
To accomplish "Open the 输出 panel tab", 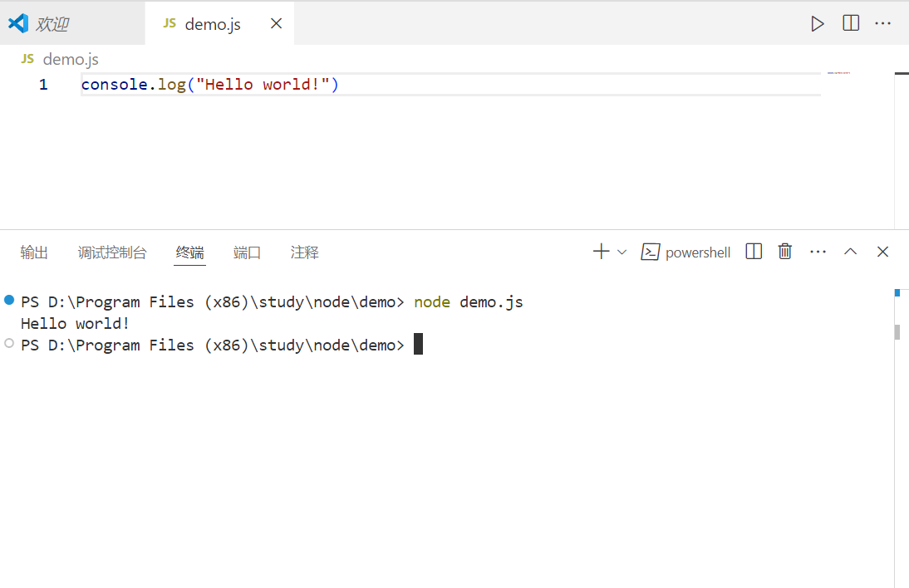I will point(34,252).
